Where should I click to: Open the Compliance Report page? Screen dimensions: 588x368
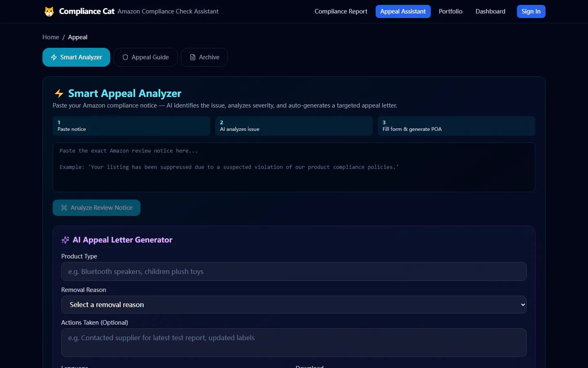coord(341,11)
